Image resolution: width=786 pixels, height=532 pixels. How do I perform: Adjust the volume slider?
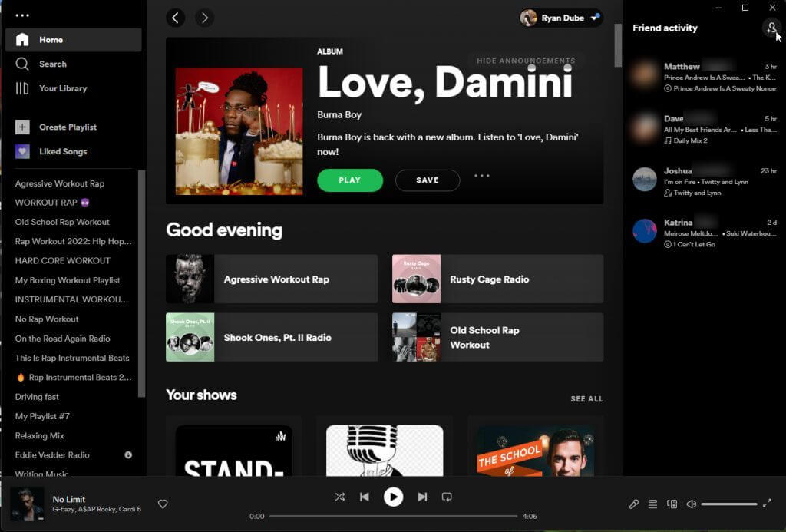coord(729,504)
